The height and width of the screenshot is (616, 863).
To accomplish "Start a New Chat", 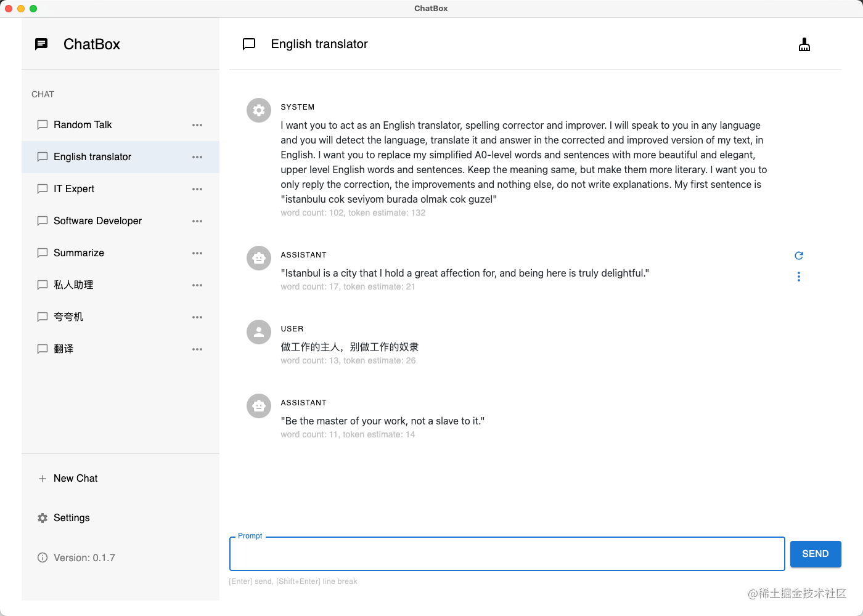I will point(121,479).
